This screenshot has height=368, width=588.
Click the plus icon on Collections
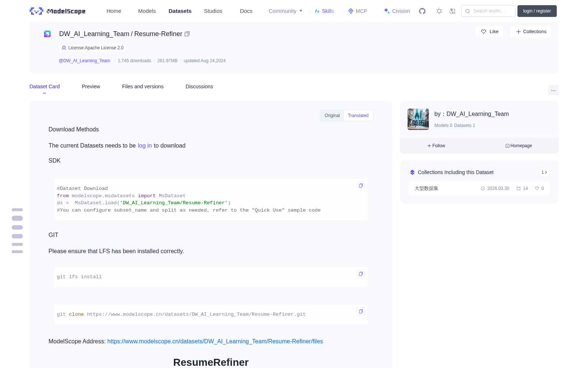click(x=519, y=32)
